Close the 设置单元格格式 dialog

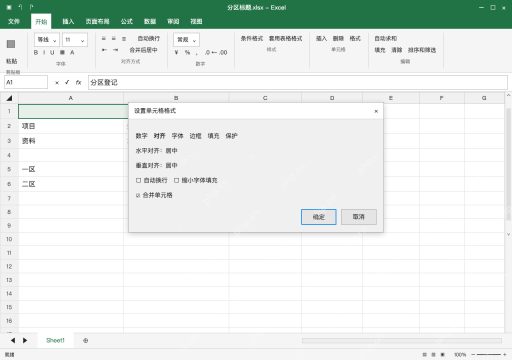(x=376, y=111)
